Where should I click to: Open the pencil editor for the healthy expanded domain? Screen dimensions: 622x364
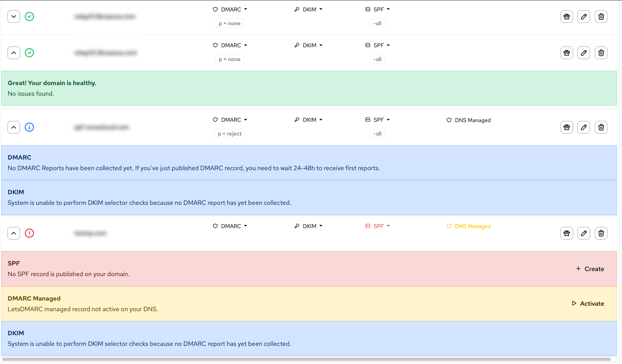tap(584, 53)
